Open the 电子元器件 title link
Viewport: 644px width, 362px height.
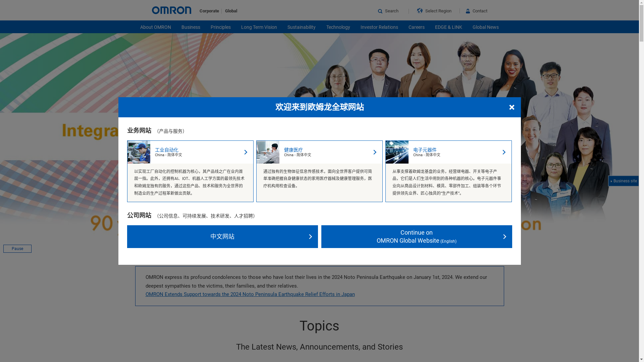click(425, 150)
